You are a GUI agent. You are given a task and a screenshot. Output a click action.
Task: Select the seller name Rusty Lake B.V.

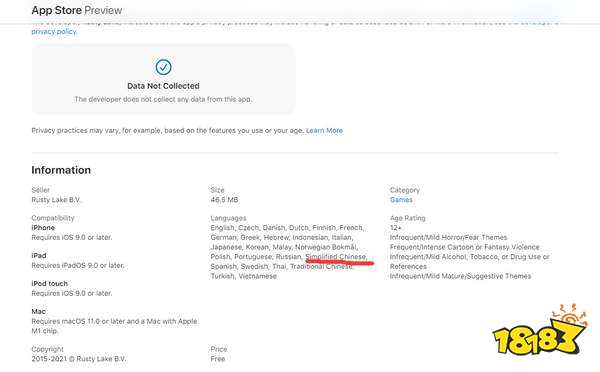point(56,200)
